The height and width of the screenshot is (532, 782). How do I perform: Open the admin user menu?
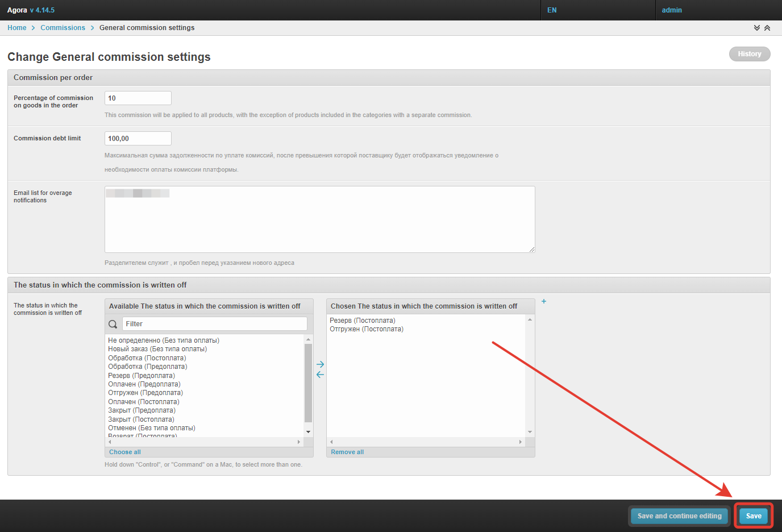point(672,10)
